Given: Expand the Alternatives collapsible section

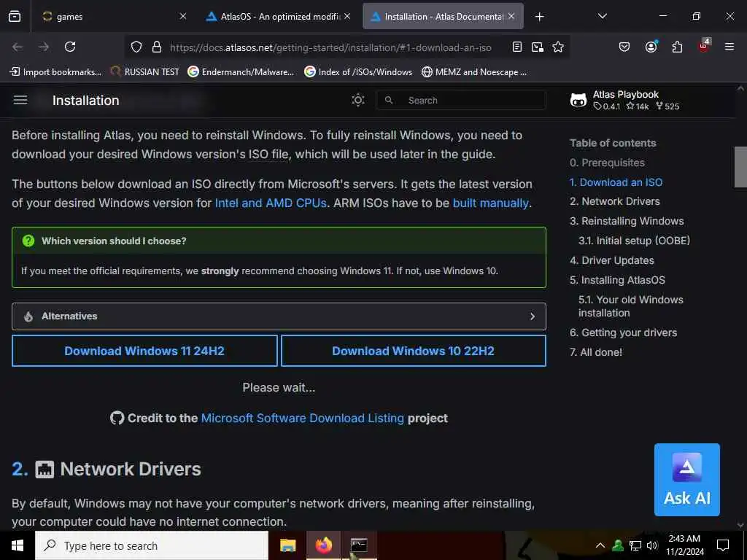Looking at the screenshot, I should click(279, 316).
